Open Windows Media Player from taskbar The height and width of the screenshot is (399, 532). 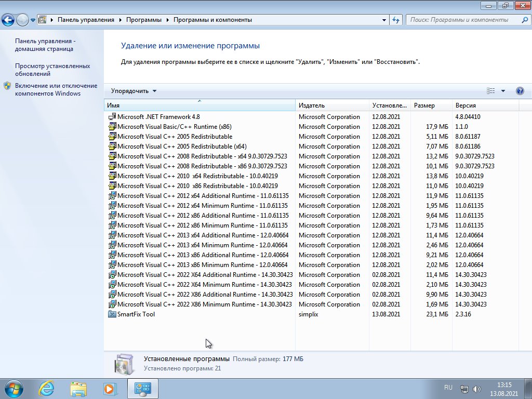pos(110,389)
